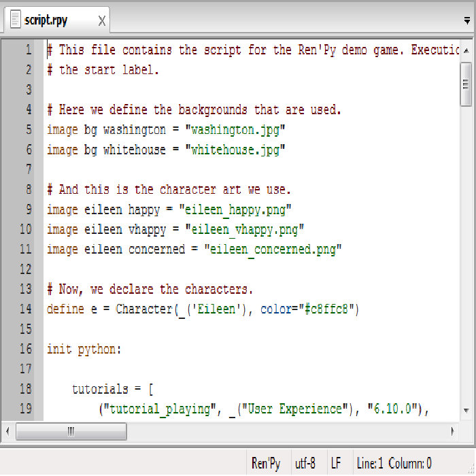Change the utf-8 encoding in status bar

coord(305,464)
